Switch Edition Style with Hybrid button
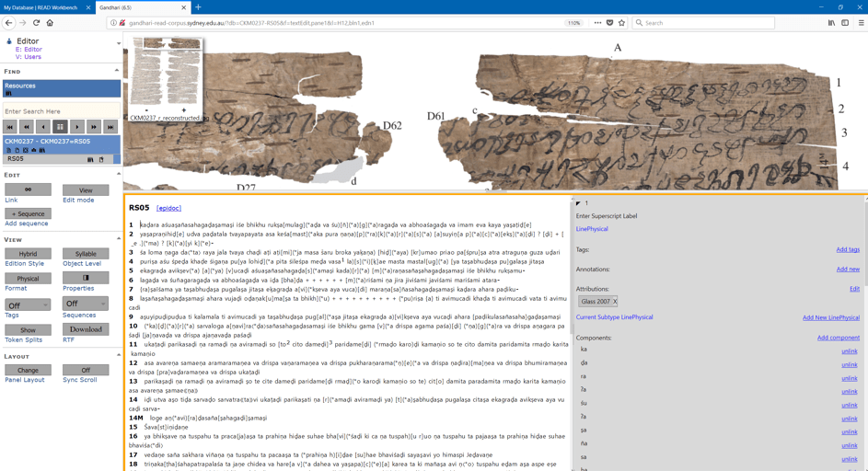The width and height of the screenshot is (868, 471). pyautogui.click(x=28, y=253)
